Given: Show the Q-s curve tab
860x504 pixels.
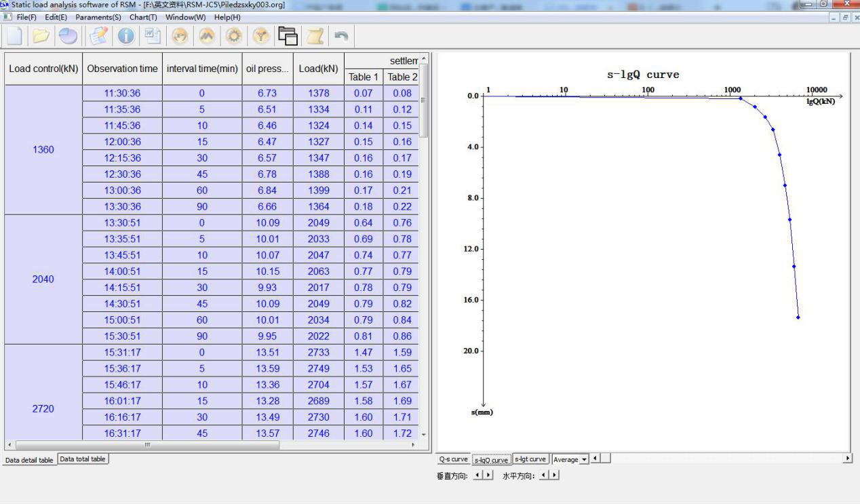Looking at the screenshot, I should pyautogui.click(x=454, y=459).
